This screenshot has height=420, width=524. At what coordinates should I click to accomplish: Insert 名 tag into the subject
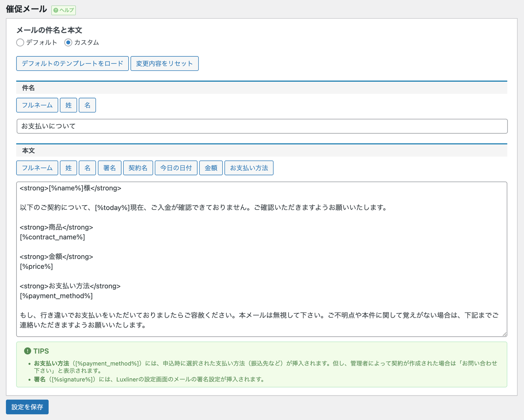(87, 105)
